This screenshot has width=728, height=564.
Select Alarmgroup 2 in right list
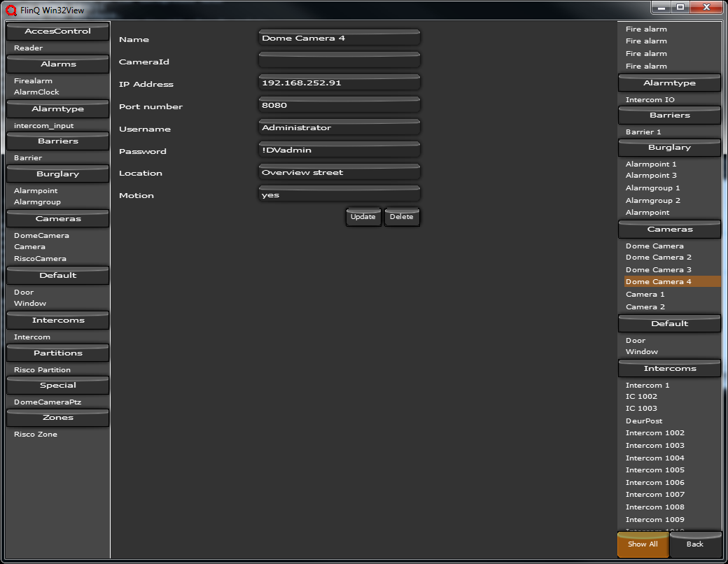(x=652, y=201)
